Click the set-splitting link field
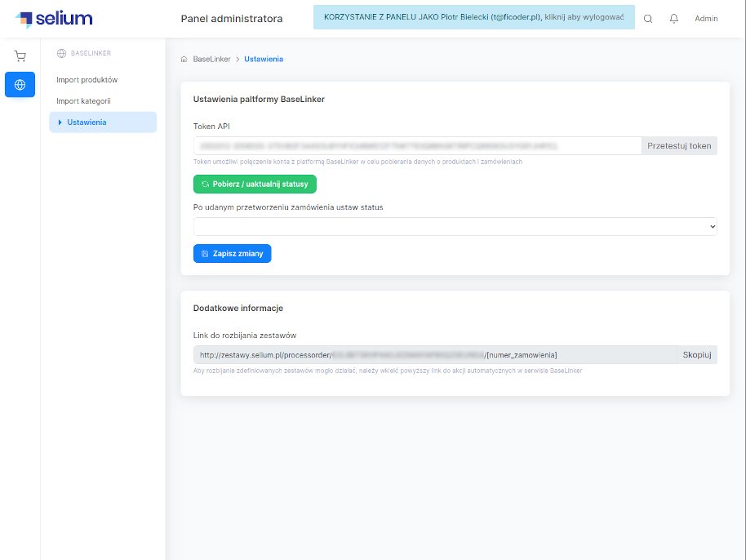Screen dimensions: 746x560 434,354
